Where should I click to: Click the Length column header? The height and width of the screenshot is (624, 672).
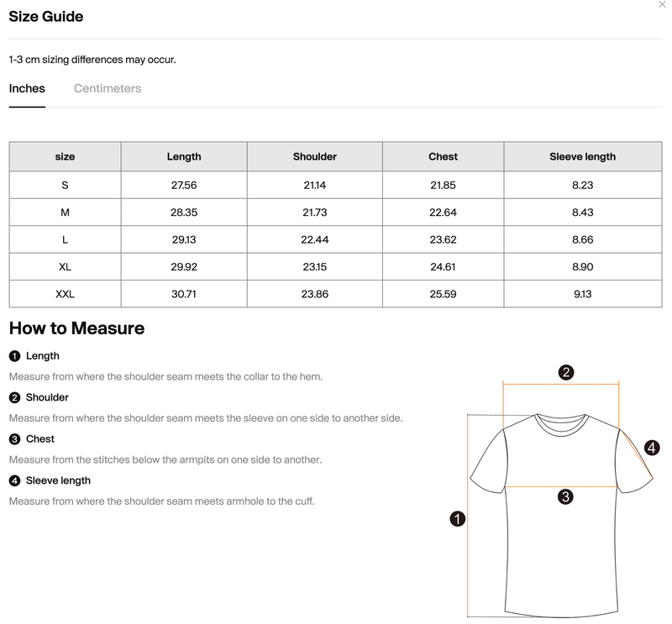[x=184, y=156]
